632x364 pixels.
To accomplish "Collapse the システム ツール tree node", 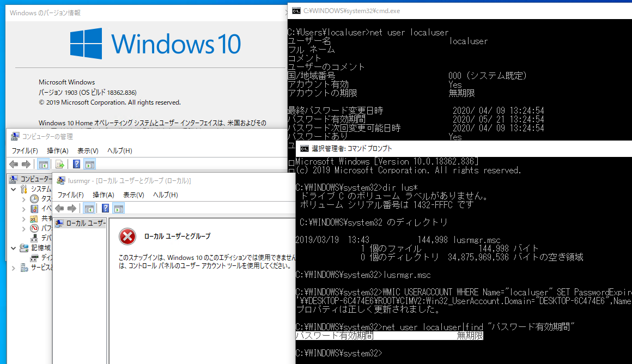I will [13, 190].
